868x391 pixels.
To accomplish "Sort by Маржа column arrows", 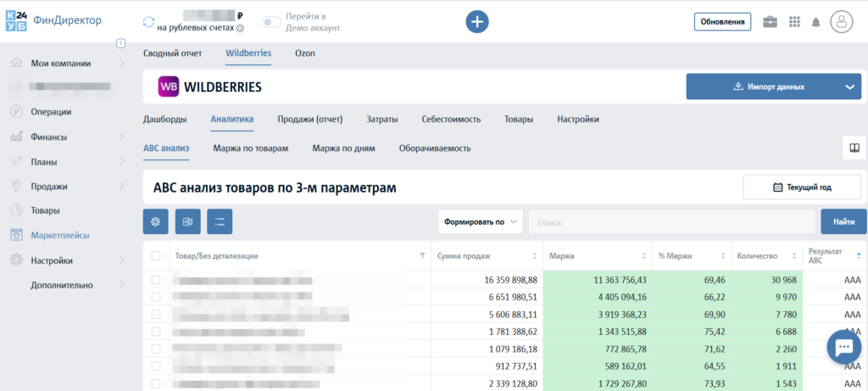I will pyautogui.click(x=644, y=256).
